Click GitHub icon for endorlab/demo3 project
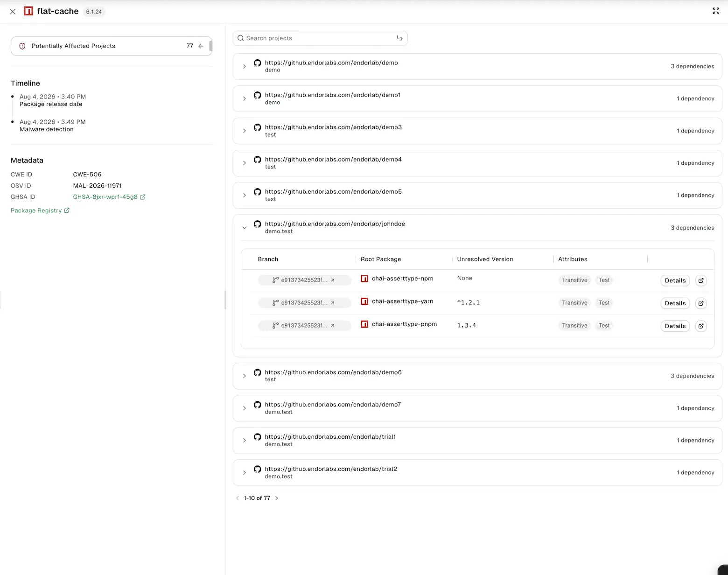Screen dimensions: 728x575 pyautogui.click(x=257, y=127)
